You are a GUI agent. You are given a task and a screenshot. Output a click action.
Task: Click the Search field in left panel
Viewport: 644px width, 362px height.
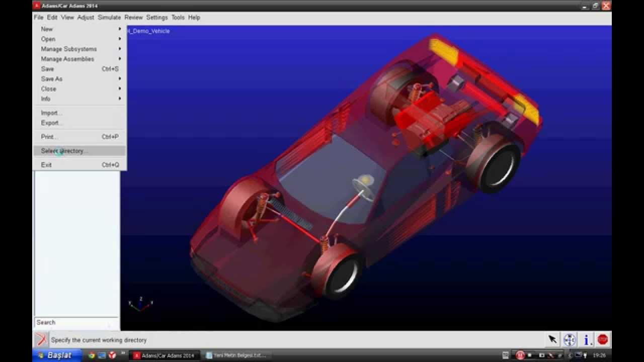click(76, 322)
